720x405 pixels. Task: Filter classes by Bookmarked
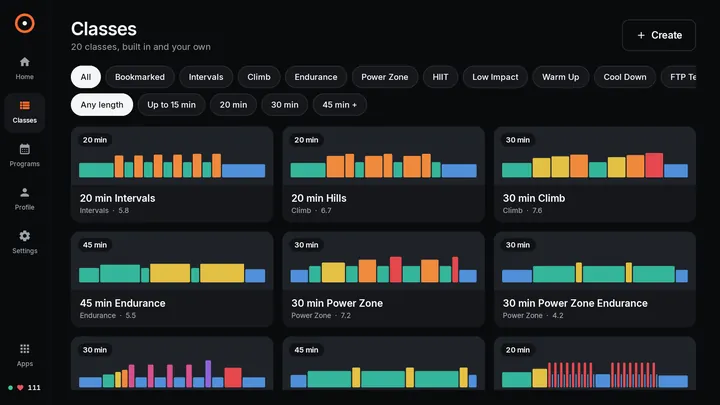pyautogui.click(x=140, y=77)
